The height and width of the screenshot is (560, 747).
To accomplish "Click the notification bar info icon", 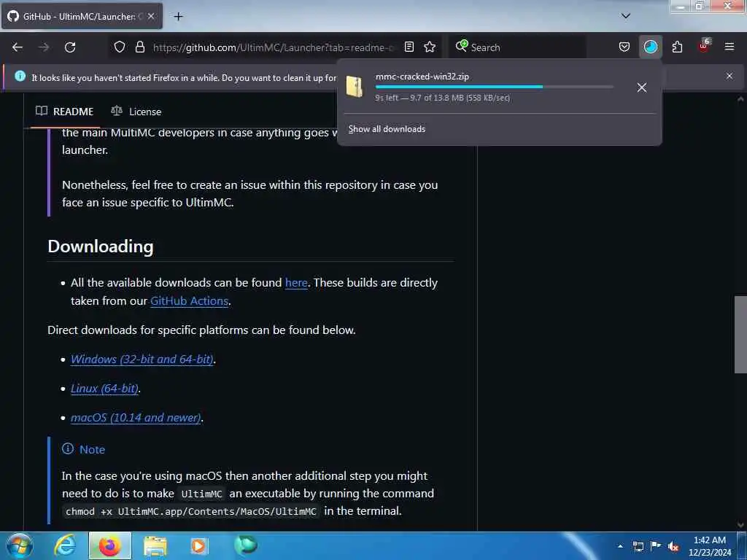I will (x=20, y=76).
